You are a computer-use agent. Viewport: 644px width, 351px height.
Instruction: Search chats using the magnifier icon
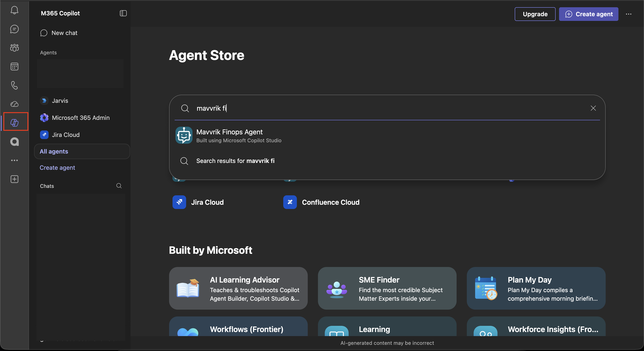coord(119,186)
